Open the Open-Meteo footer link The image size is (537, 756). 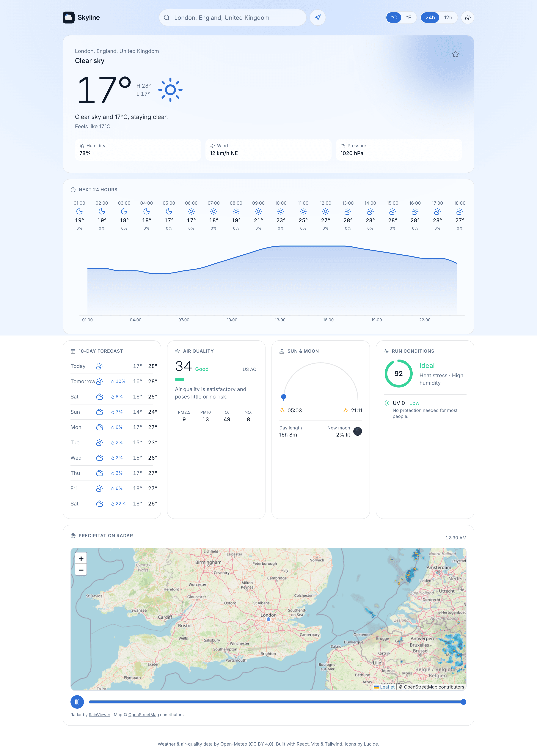(233, 744)
